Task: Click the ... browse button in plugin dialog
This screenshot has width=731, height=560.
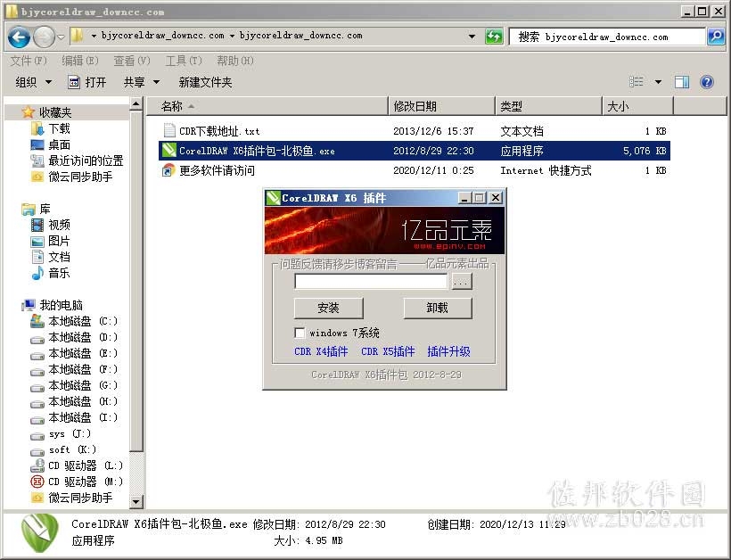Action: pos(462,282)
